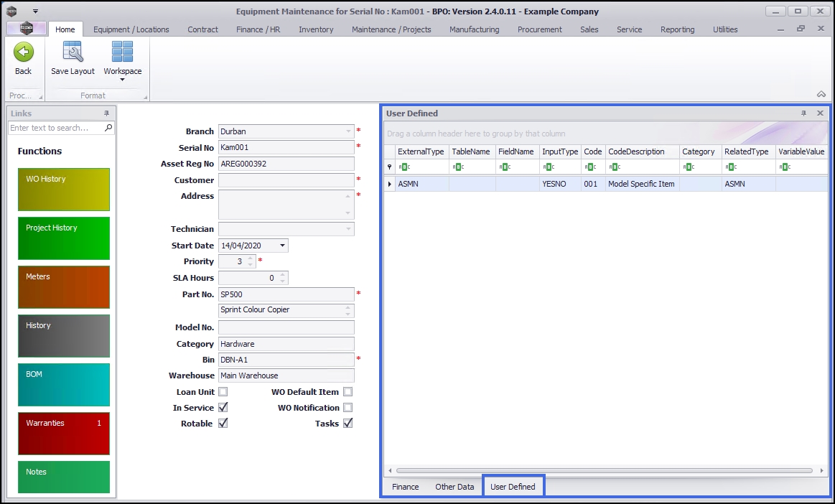Expand the Start Date calendar dropdown
The width and height of the screenshot is (835, 504).
pyautogui.click(x=282, y=246)
